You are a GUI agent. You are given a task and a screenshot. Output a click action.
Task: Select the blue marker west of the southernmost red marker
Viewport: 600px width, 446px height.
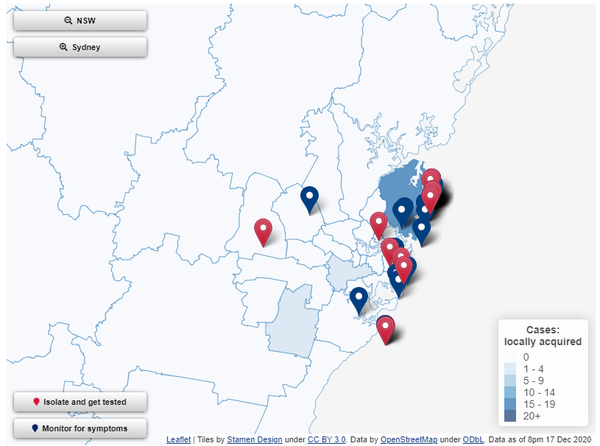tap(359, 300)
